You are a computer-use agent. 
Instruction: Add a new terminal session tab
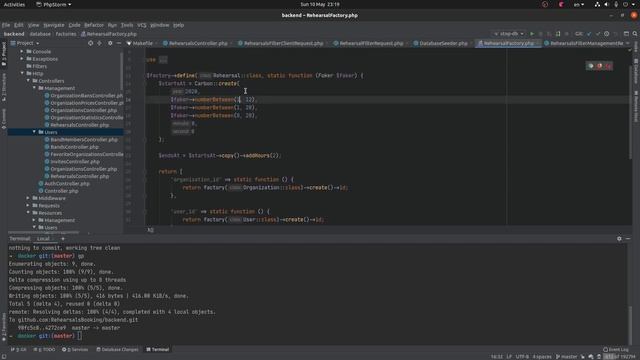[x=63, y=239]
